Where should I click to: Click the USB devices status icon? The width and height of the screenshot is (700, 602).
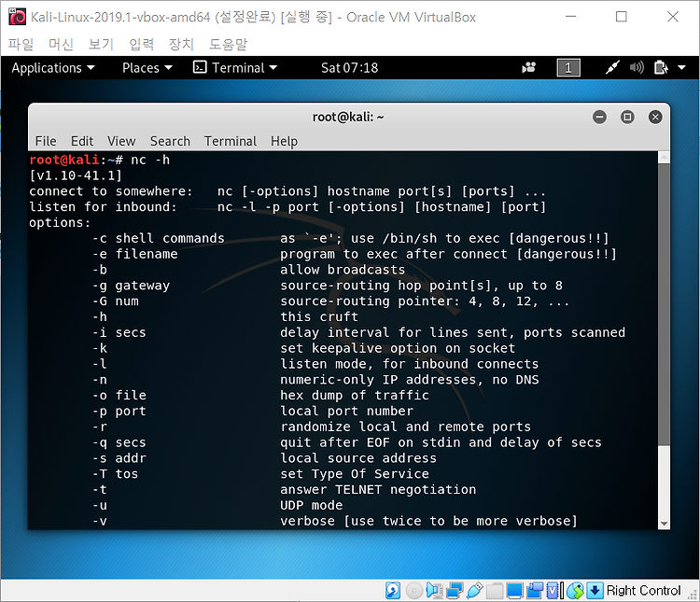pos(474,591)
